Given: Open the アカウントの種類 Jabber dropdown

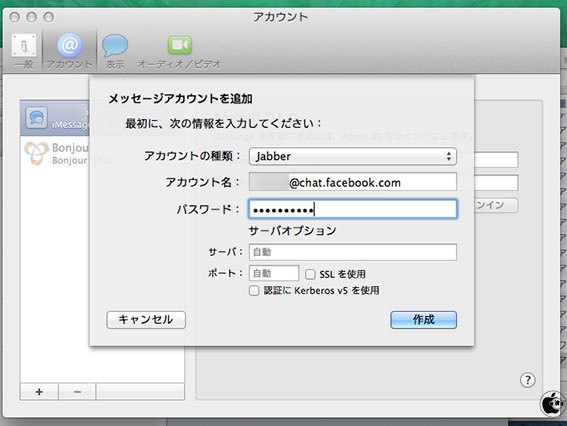Looking at the screenshot, I should tap(353, 156).
